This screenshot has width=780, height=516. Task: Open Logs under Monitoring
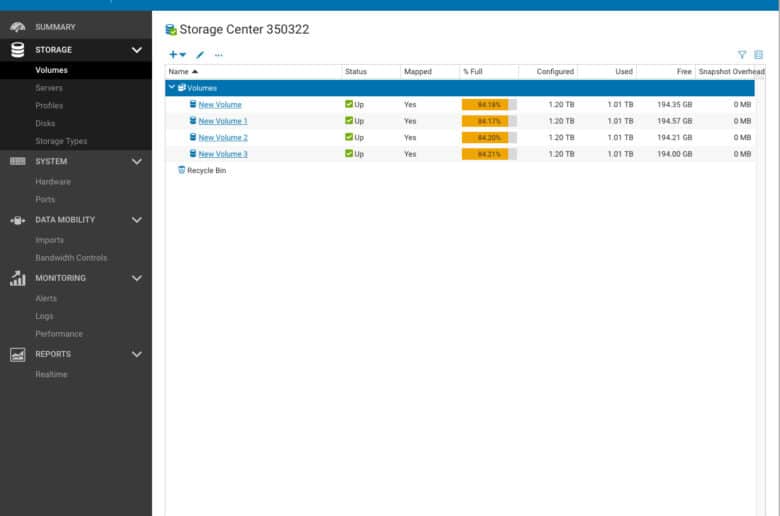point(44,316)
